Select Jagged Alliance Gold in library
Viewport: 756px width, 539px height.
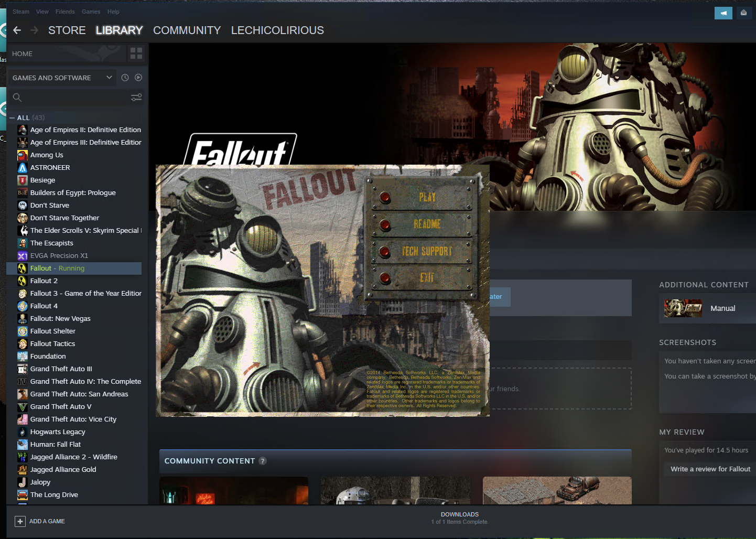click(x=74, y=470)
